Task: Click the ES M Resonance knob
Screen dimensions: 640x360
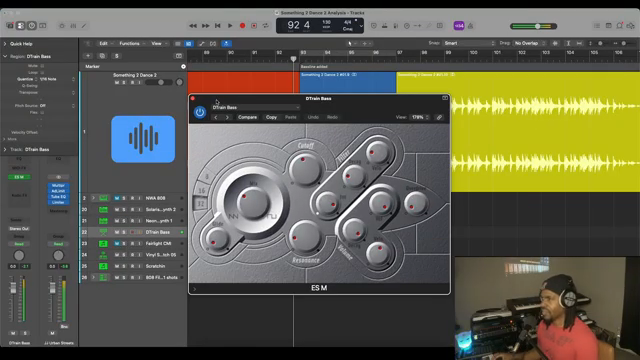Action: pos(305,236)
